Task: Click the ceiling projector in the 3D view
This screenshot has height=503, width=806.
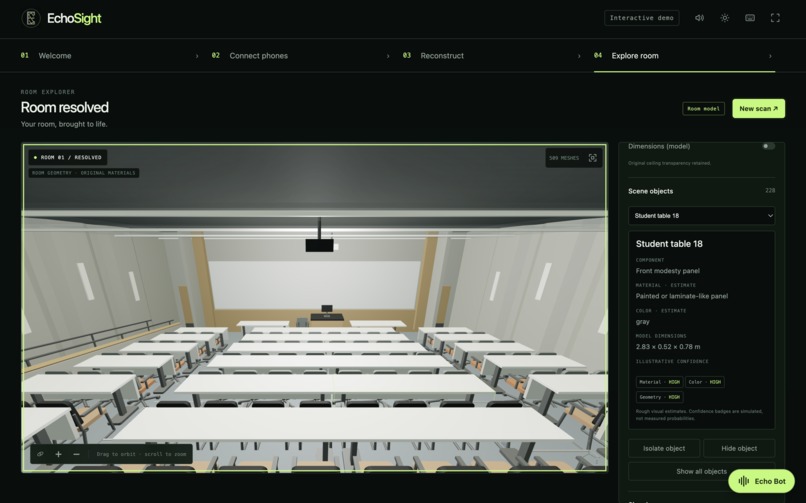Action: coord(319,245)
